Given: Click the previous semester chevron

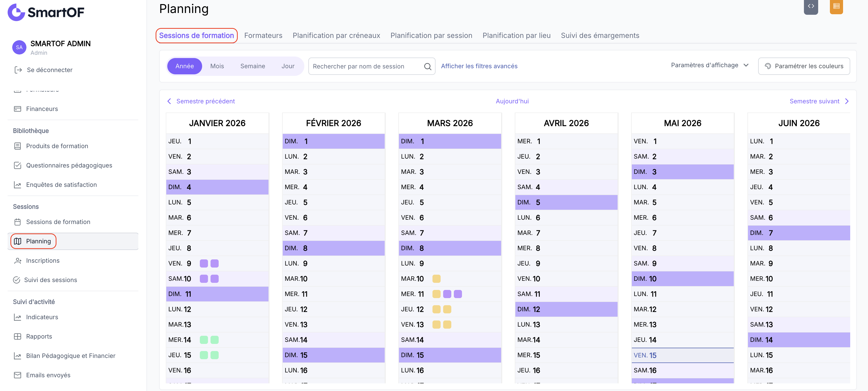Looking at the screenshot, I should [169, 101].
